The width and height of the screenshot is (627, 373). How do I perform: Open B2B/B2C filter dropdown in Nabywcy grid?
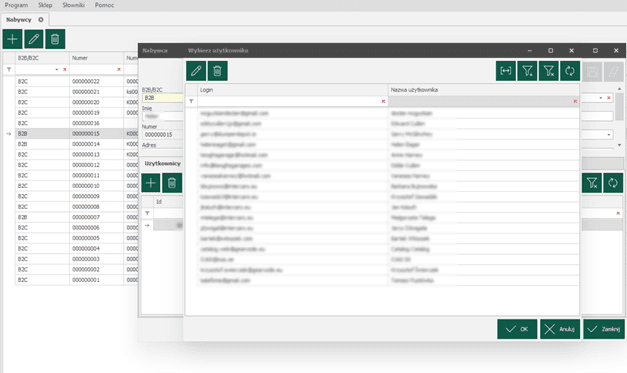(57, 70)
